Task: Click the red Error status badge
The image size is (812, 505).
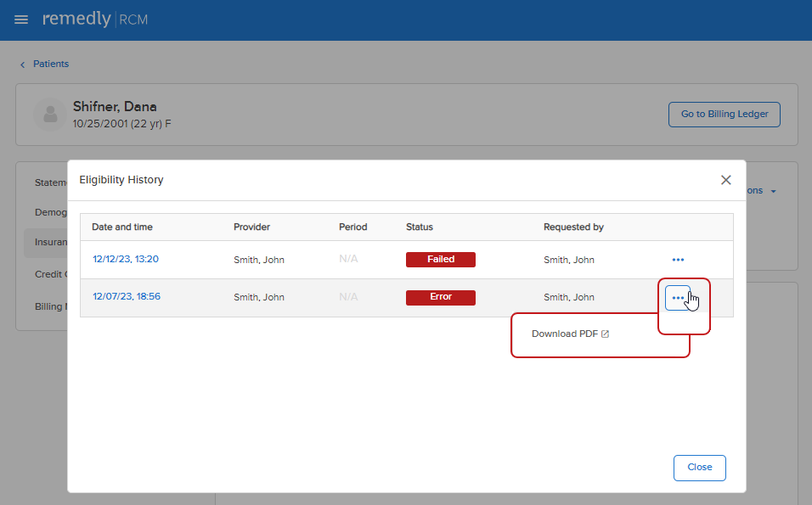Action: (x=440, y=297)
